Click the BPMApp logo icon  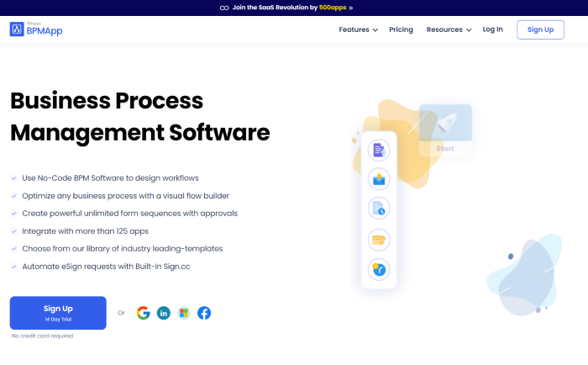coord(17,29)
